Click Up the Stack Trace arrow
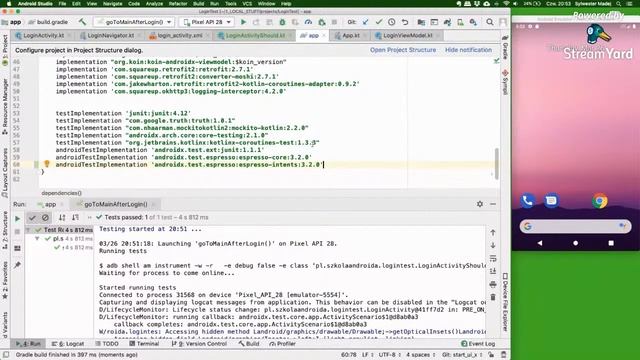 point(493,233)
